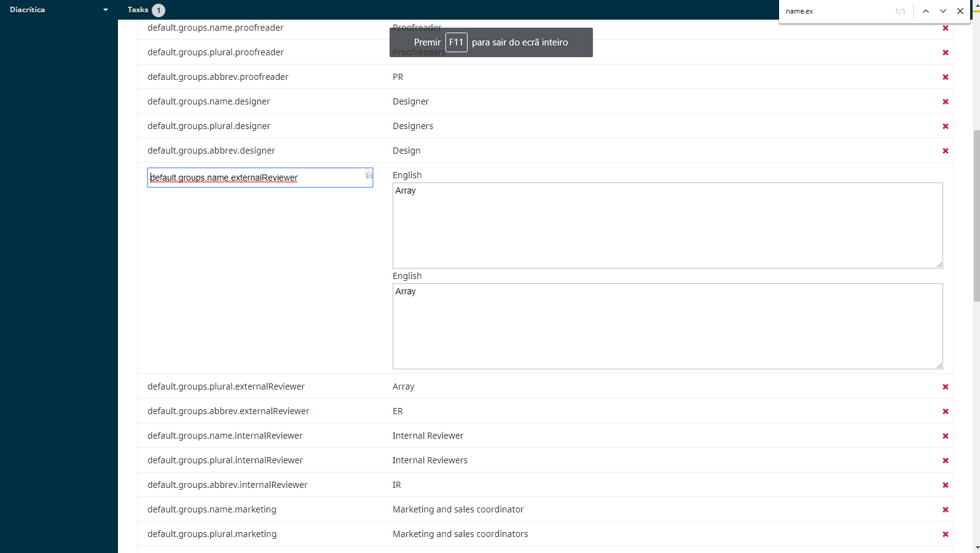Click the value 'Internal Reviewer'
Viewport: 980px width, 553px height.
pos(428,436)
